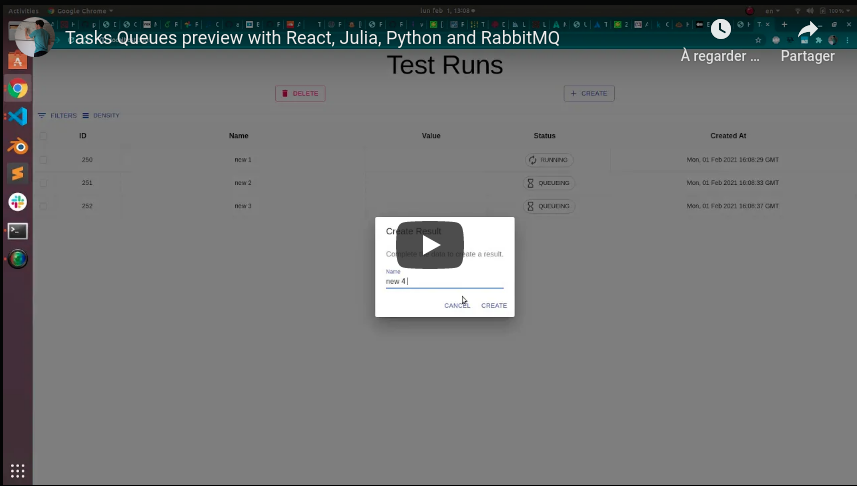Select the 'new 1' name cell
This screenshot has height=486, width=857.
click(x=243, y=160)
